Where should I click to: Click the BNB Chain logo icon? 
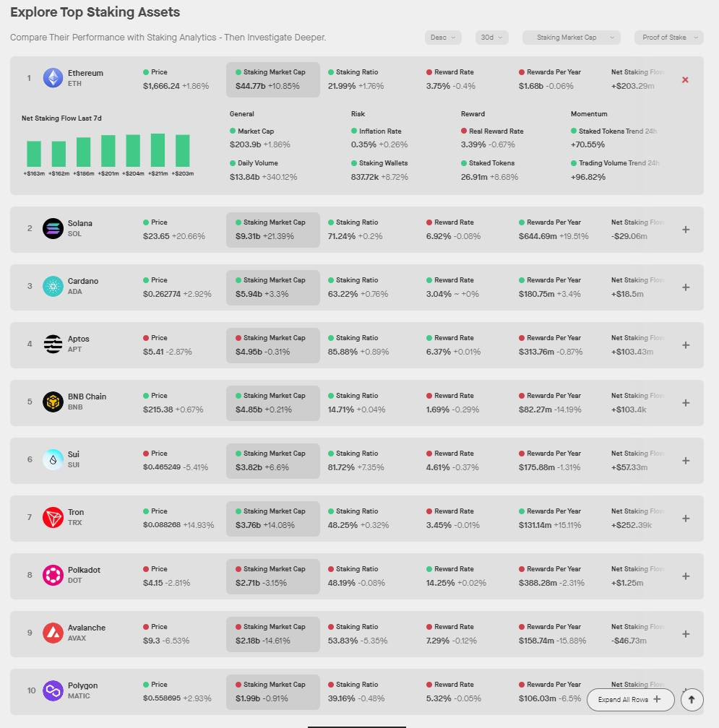pos(53,402)
